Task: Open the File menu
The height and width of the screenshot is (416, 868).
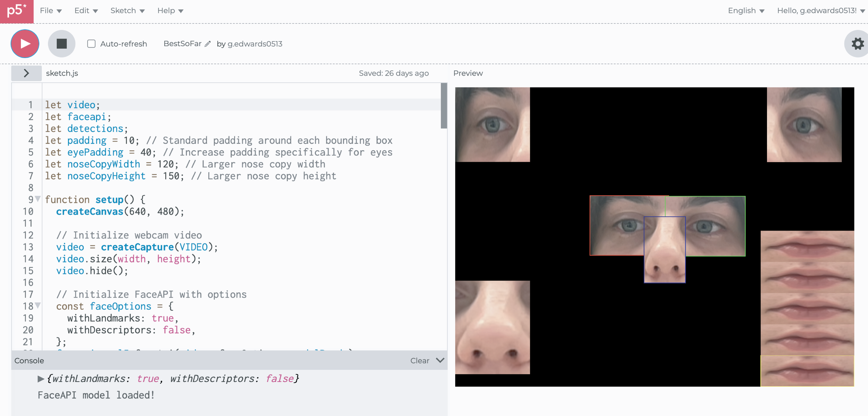Action: 50,11
